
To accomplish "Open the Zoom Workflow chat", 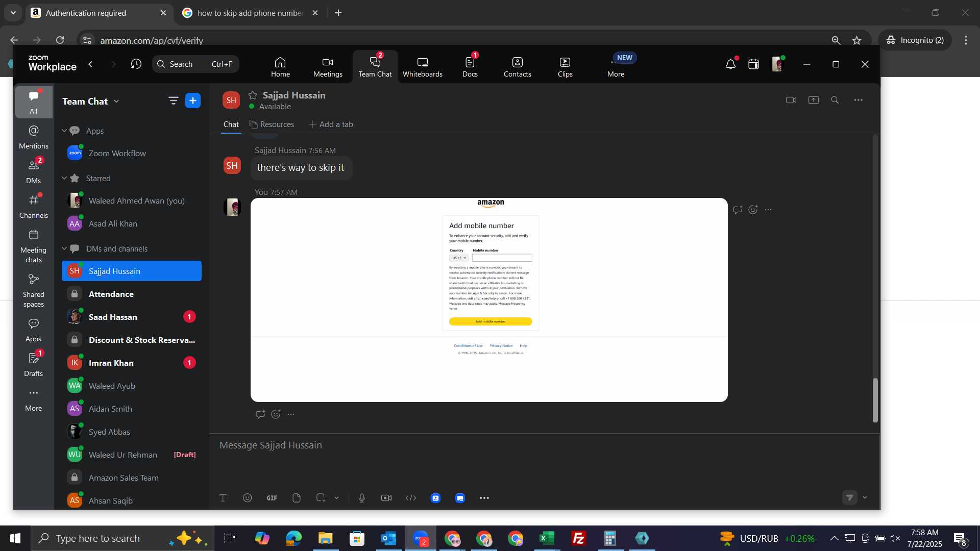I will pyautogui.click(x=132, y=153).
